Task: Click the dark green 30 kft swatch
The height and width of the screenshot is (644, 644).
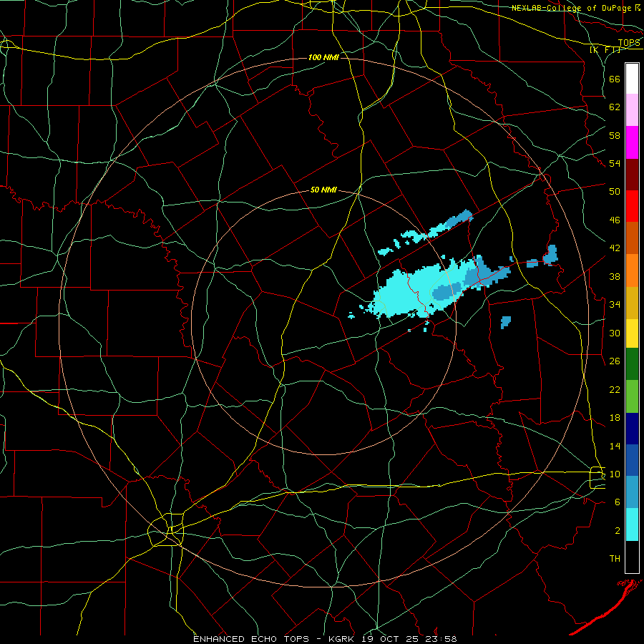Action: (x=632, y=364)
